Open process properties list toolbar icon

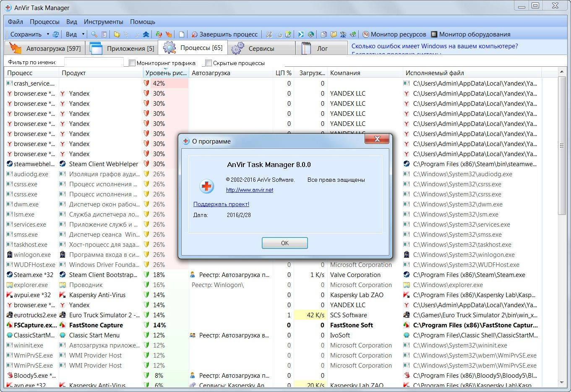point(104,34)
